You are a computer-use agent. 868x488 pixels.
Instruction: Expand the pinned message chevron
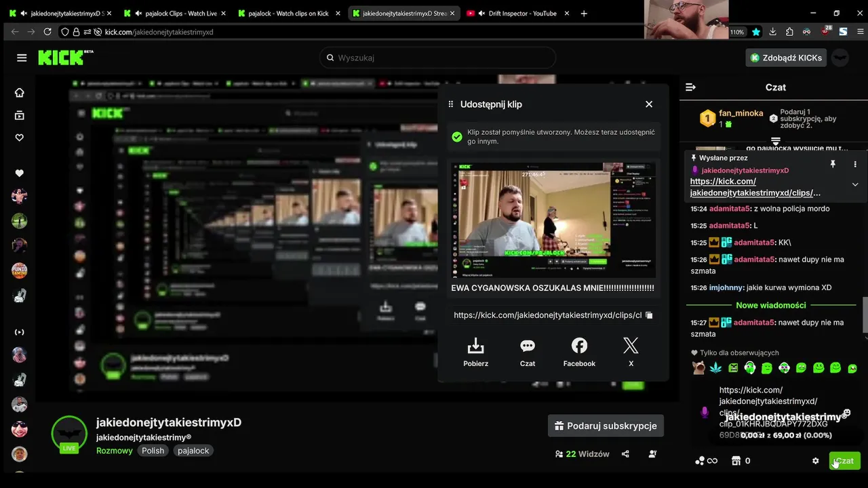[x=855, y=184]
